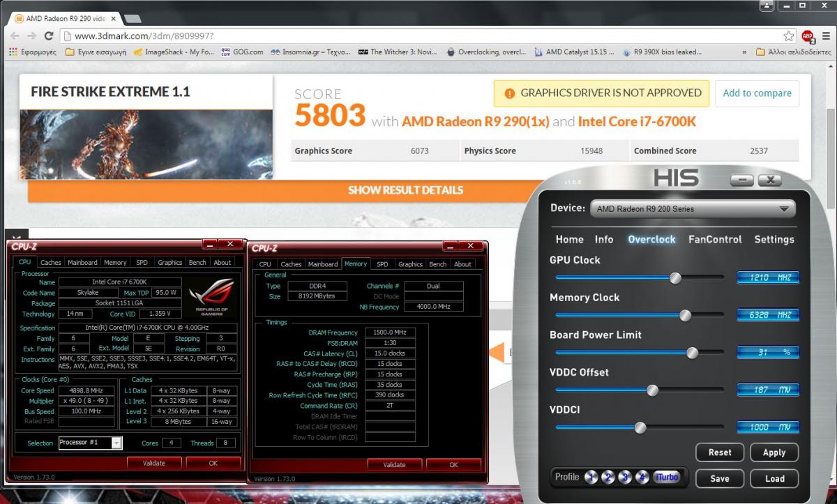Click Add to compare button

[x=757, y=93]
